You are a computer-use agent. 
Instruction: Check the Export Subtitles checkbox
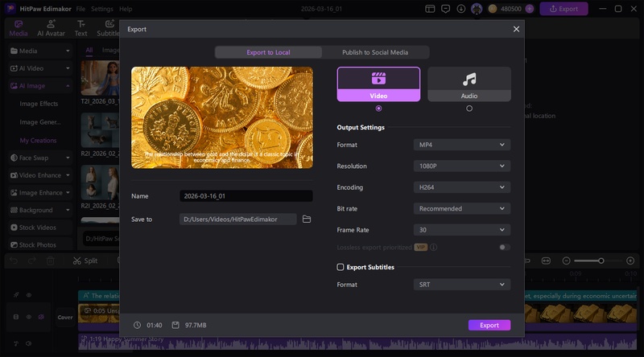coord(340,267)
